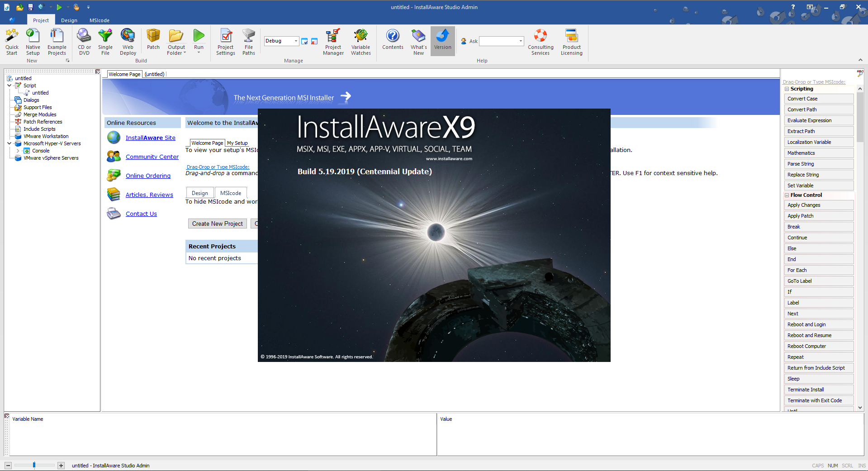Click the zoom out minus button
The height and width of the screenshot is (471, 868).
click(x=8, y=466)
